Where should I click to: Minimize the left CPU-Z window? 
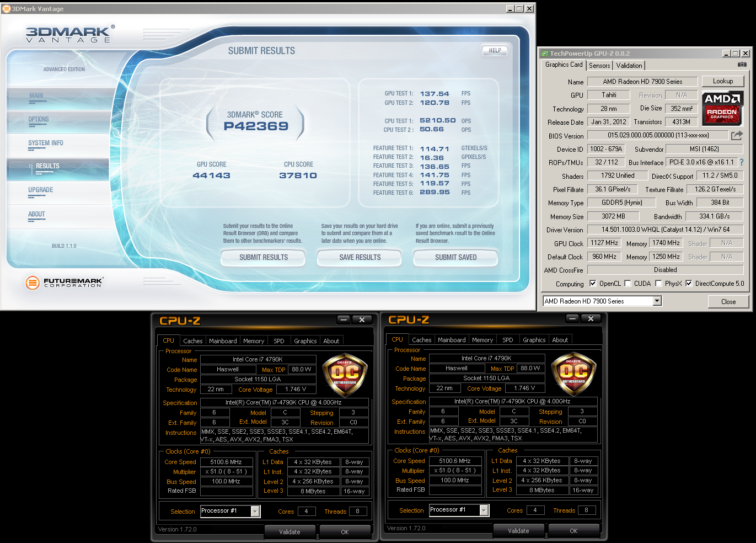tap(344, 320)
